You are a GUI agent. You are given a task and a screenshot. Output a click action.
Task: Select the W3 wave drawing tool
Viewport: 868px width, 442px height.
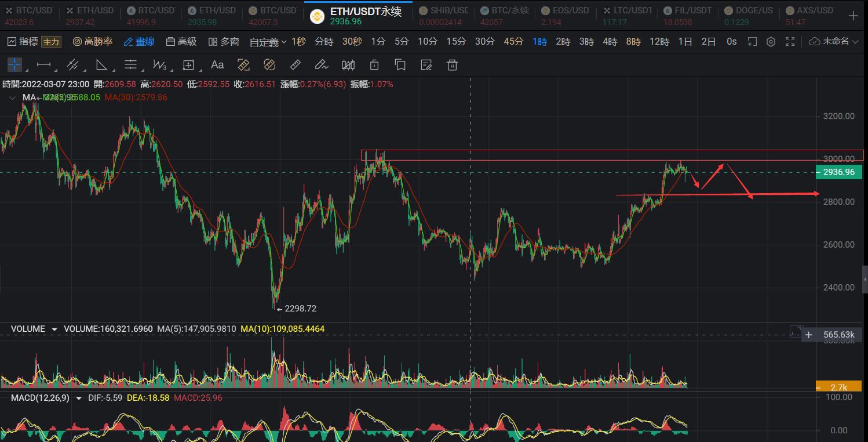coord(160,64)
